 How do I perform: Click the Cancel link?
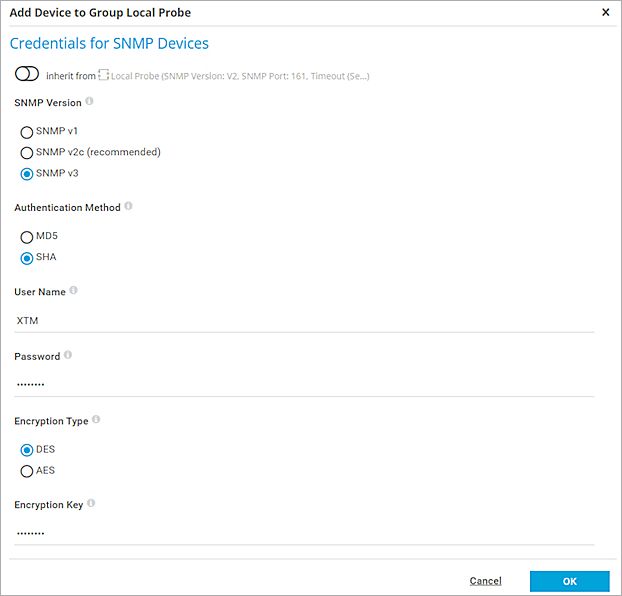click(x=485, y=581)
